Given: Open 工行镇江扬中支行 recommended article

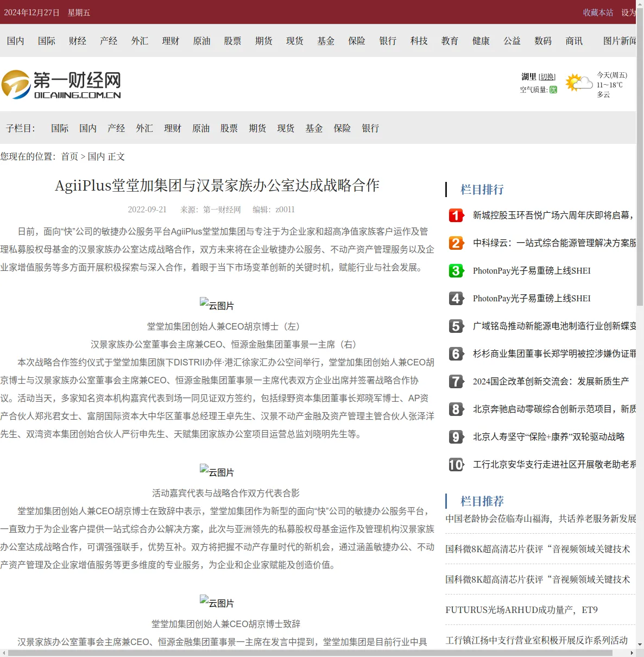Looking at the screenshot, I should pyautogui.click(x=536, y=641).
